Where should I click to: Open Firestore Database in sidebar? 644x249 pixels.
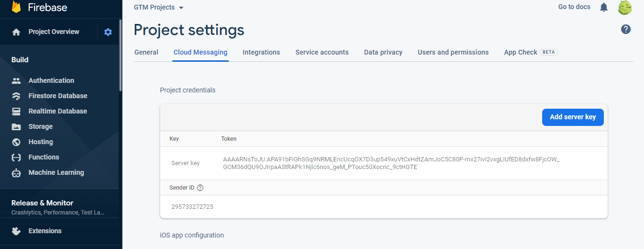click(58, 96)
